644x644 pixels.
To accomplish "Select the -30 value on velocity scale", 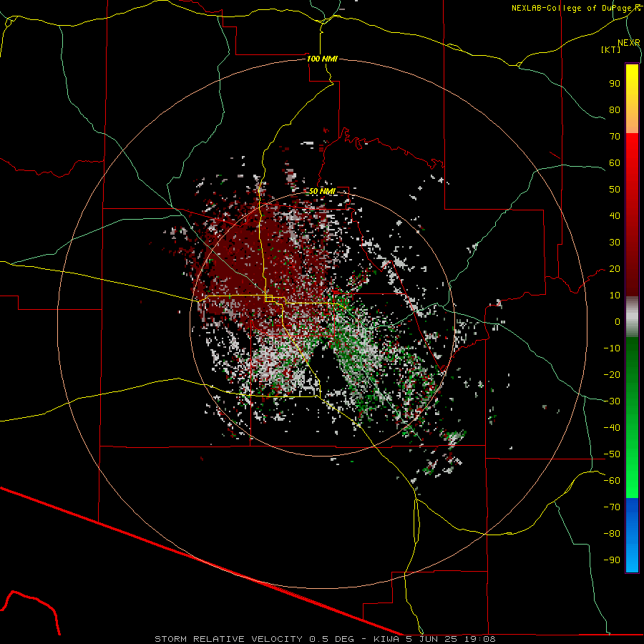I will (612, 401).
